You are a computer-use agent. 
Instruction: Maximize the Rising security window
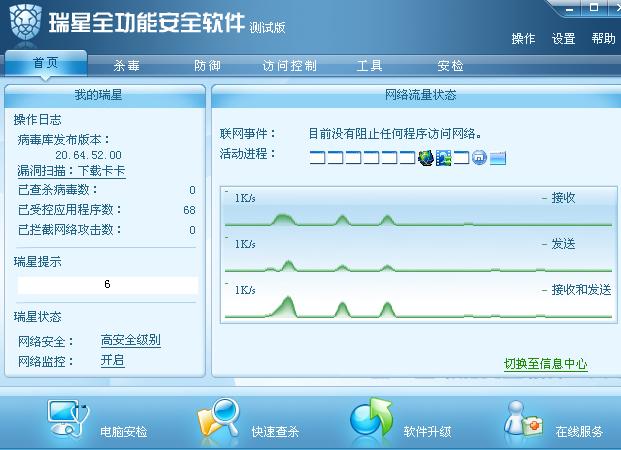[594, 7]
